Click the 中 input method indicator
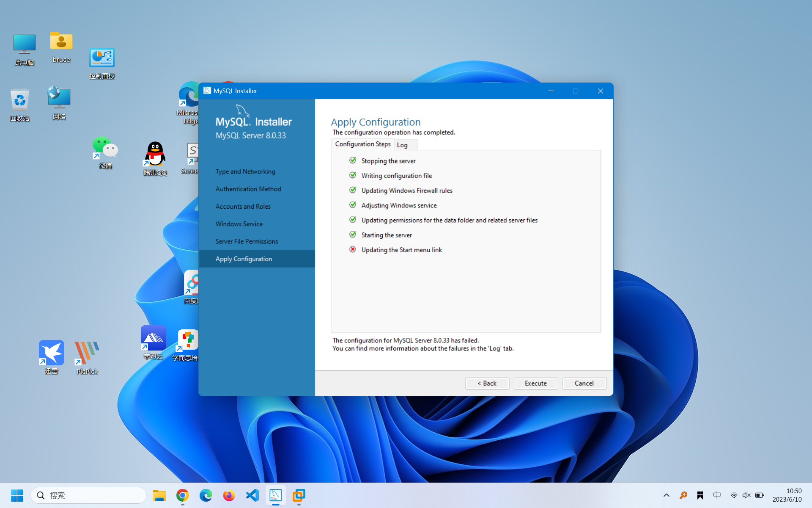812x508 pixels. (x=717, y=495)
